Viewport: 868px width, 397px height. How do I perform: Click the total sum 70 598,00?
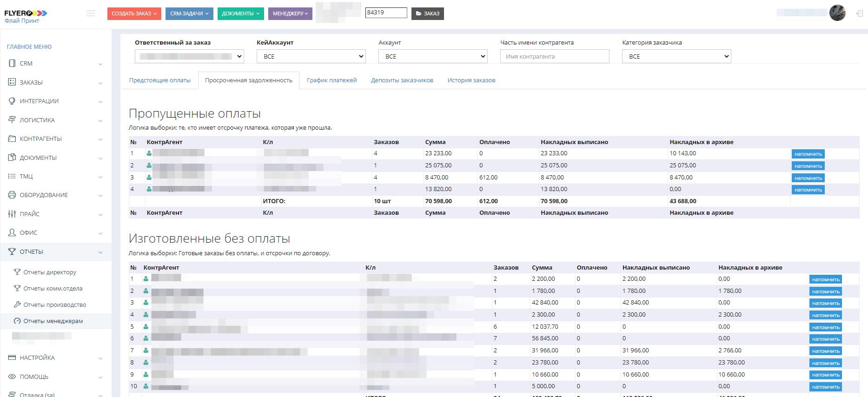438,201
